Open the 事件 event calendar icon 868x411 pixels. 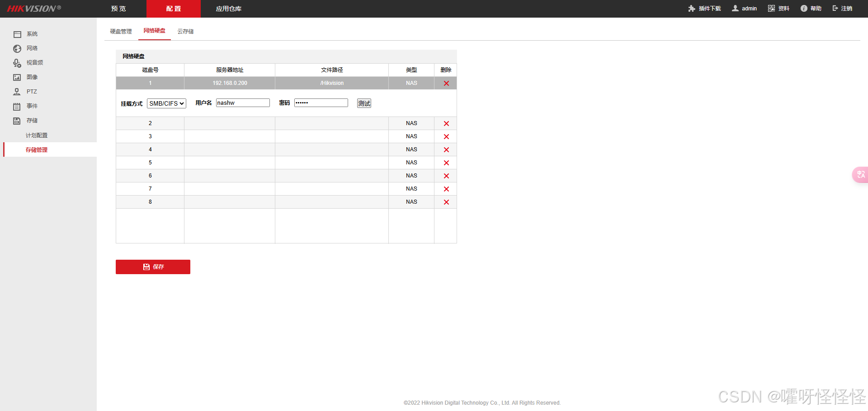pyautogui.click(x=17, y=107)
